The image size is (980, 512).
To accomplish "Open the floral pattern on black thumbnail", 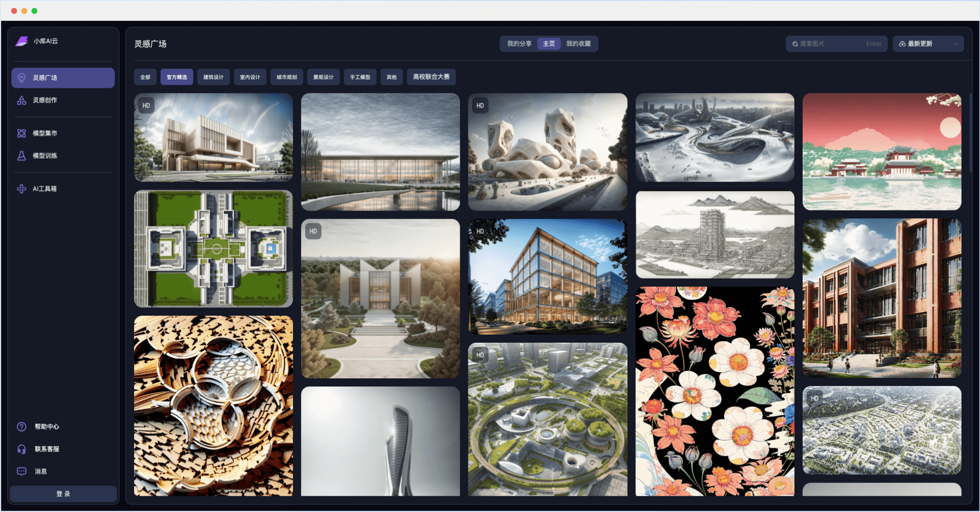I will pyautogui.click(x=714, y=391).
